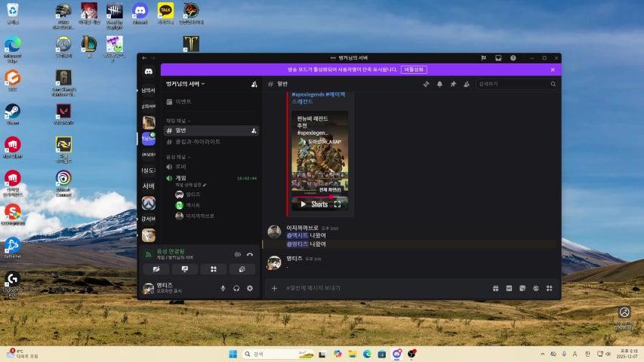644x362 pixels.
Task: Select the 클립과-하이라이트 text channel
Action: tap(199, 141)
